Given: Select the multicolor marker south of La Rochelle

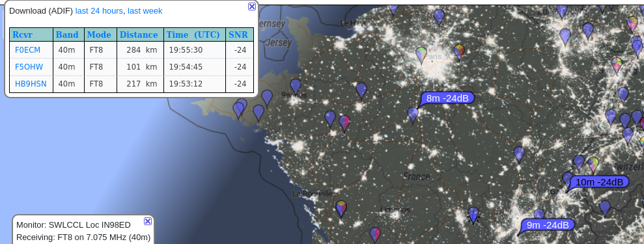Looking at the screenshot, I should (x=341, y=208).
